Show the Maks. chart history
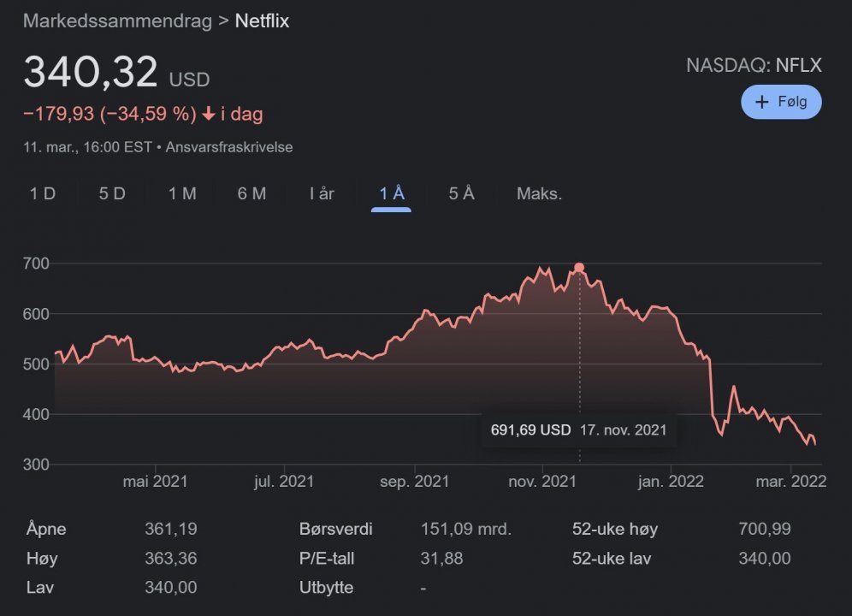This screenshot has width=852, height=616. (539, 194)
